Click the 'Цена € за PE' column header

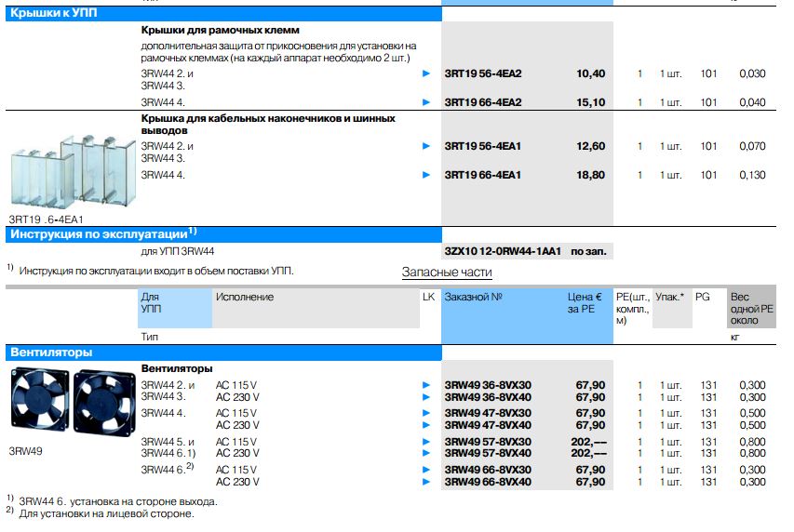pos(585,302)
